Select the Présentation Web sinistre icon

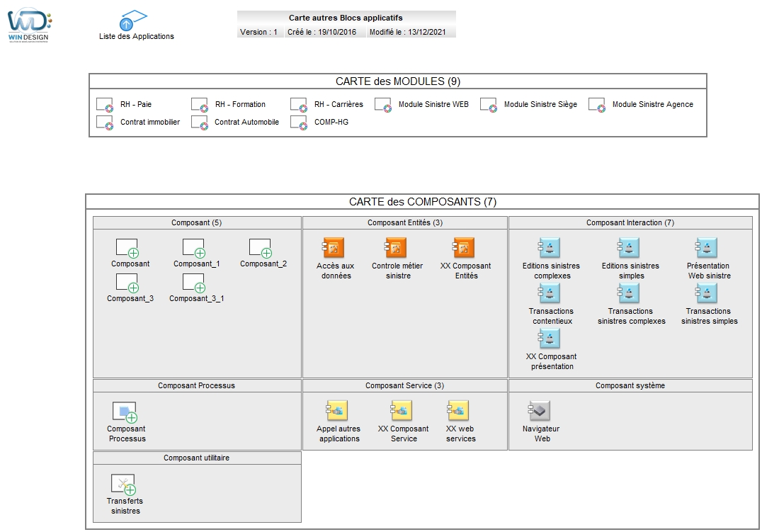[706, 248]
